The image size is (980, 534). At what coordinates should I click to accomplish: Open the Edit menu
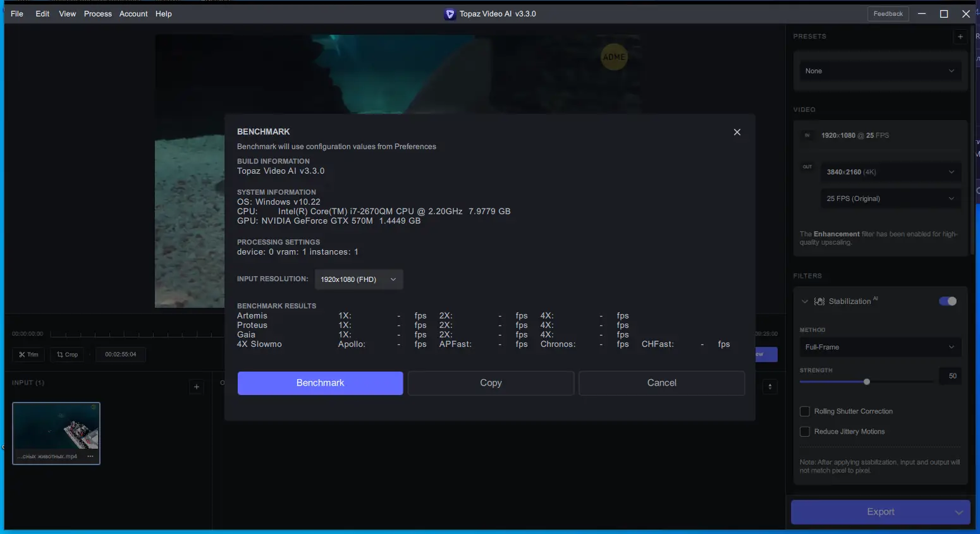pos(42,14)
